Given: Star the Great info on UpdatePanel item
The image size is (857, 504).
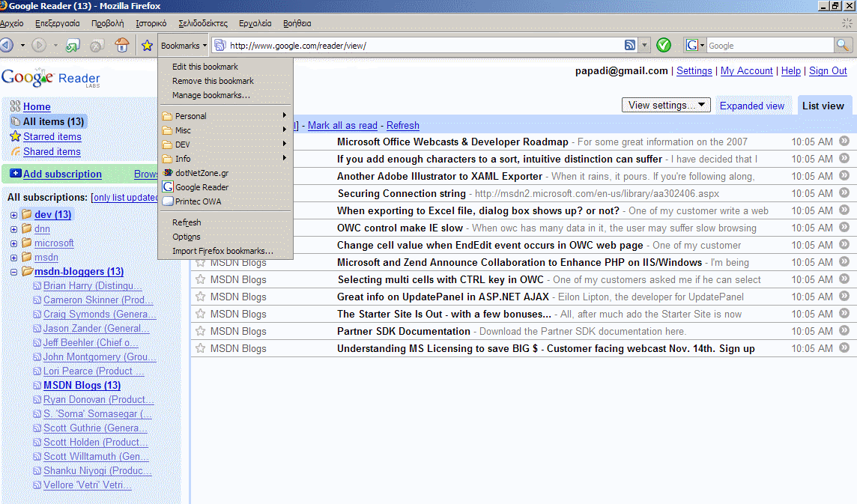Looking at the screenshot, I should click(x=201, y=297).
